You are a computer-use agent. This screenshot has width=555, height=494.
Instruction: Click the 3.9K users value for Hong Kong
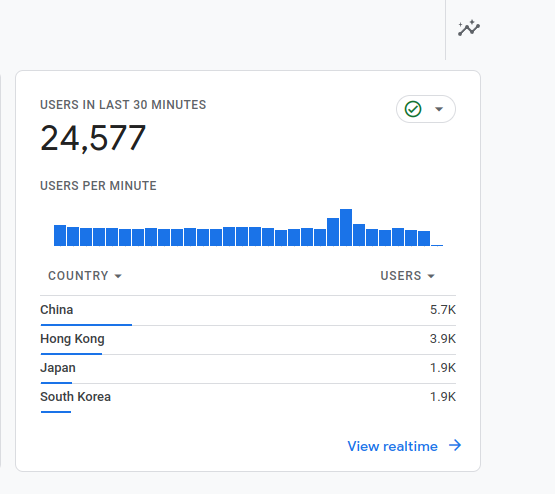click(x=443, y=339)
